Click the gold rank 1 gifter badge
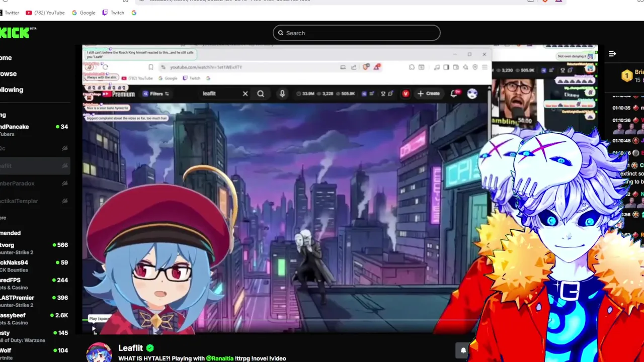The image size is (644, 362). [626, 76]
